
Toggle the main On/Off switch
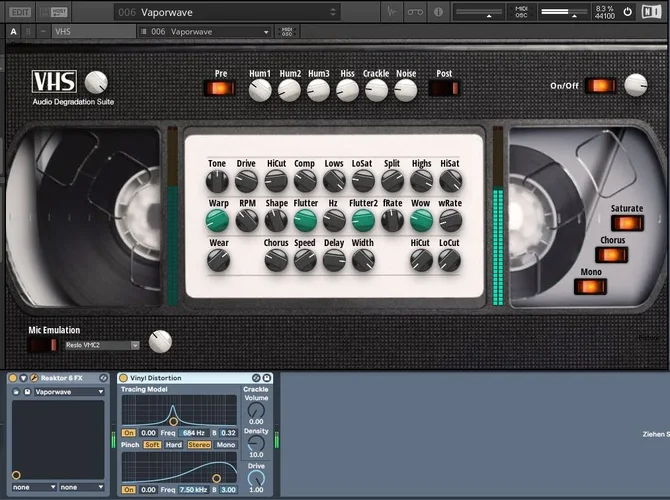(601, 85)
